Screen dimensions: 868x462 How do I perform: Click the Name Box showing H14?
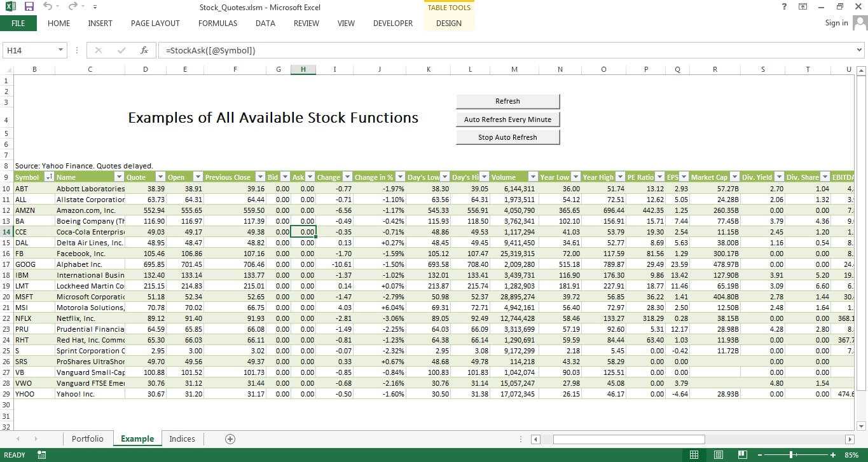(x=30, y=50)
